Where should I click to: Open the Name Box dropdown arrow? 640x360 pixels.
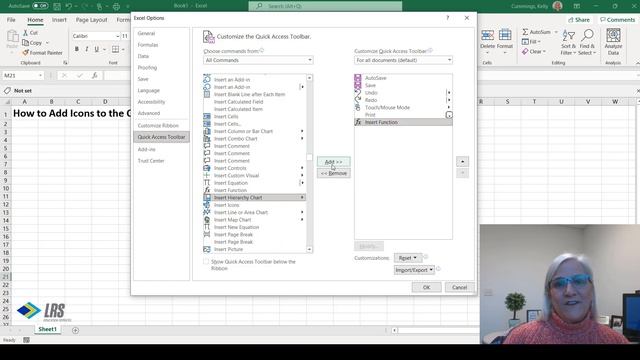(40, 76)
